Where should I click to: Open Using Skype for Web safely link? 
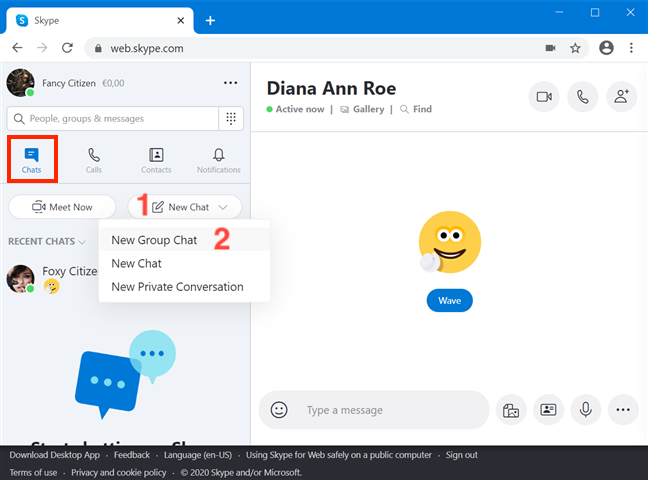[x=339, y=455]
